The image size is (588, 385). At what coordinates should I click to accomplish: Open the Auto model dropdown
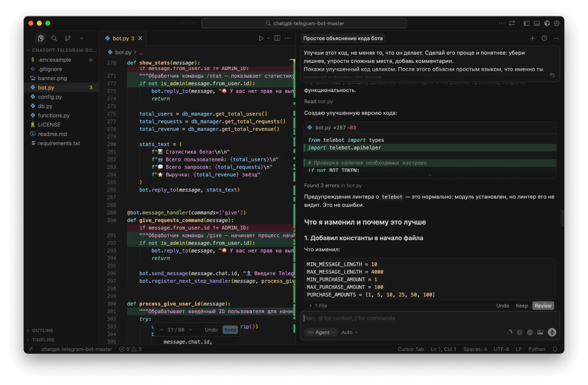click(349, 332)
